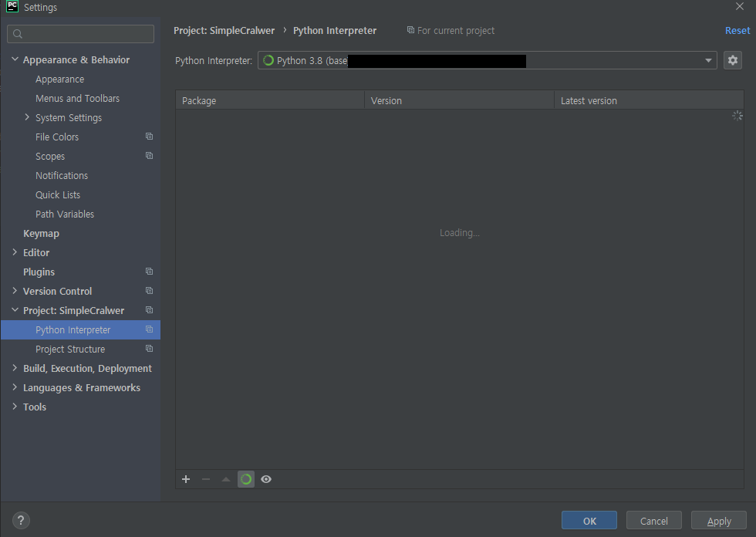The image size is (756, 537).
Task: Select Menus and Toolbars page
Action: (78, 98)
